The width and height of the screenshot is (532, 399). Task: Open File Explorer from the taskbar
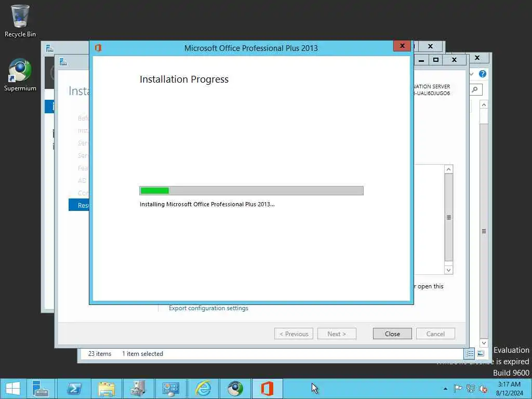pyautogui.click(x=106, y=389)
